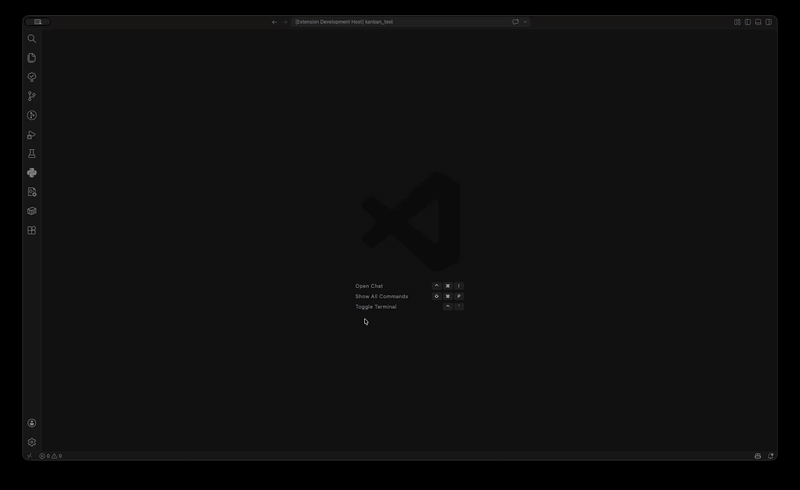Open the Testing flask icon
Screen dimensions: 800x490
click(32, 154)
